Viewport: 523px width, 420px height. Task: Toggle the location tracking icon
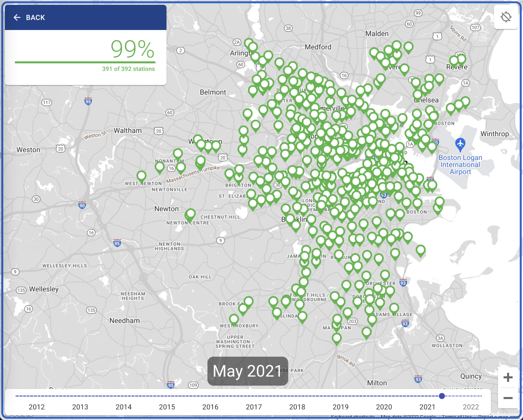(x=506, y=17)
